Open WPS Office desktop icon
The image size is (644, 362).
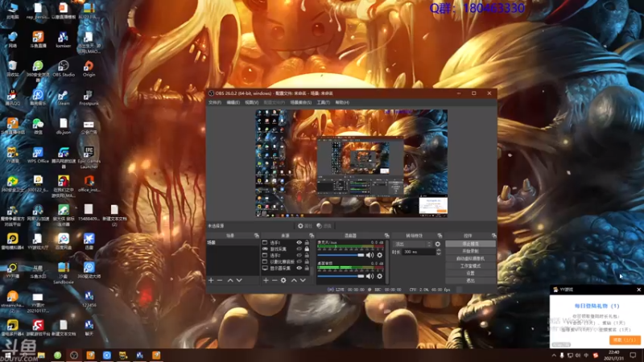coord(38,155)
